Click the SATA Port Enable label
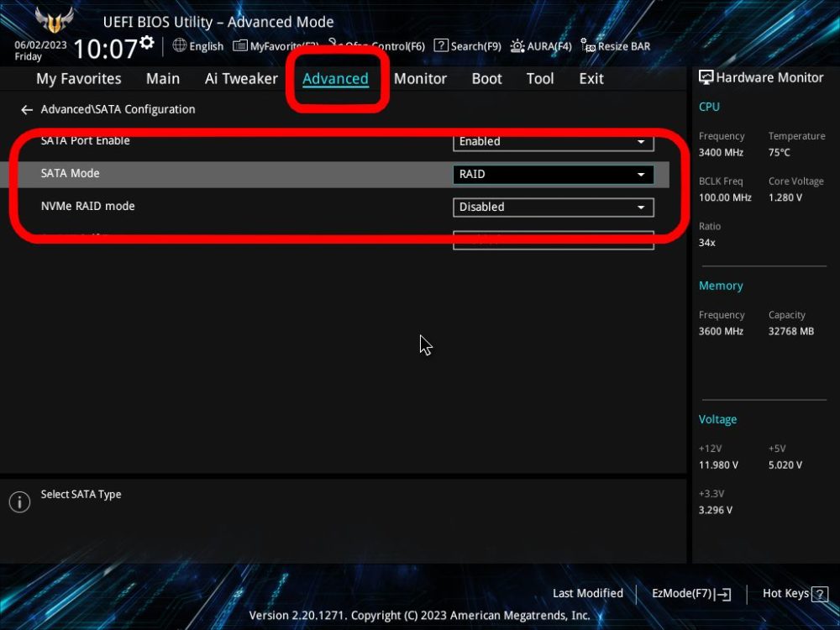Screen dimensions: 840x630 coord(85,141)
